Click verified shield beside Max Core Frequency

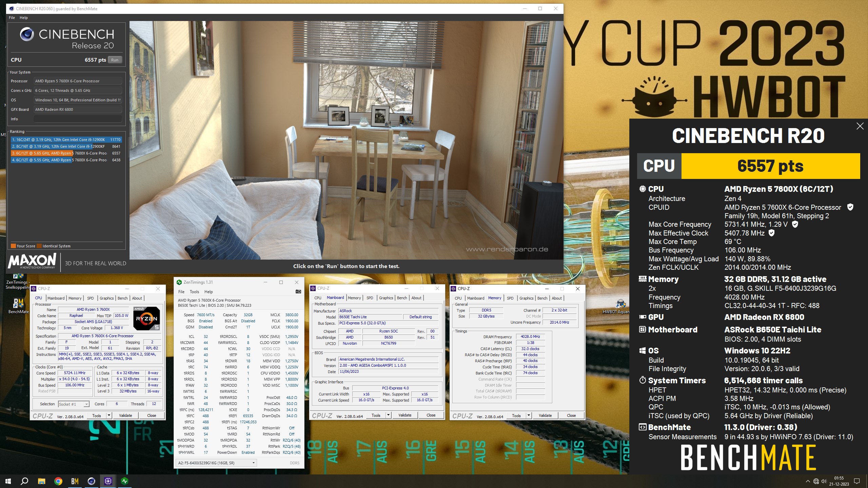click(x=795, y=224)
